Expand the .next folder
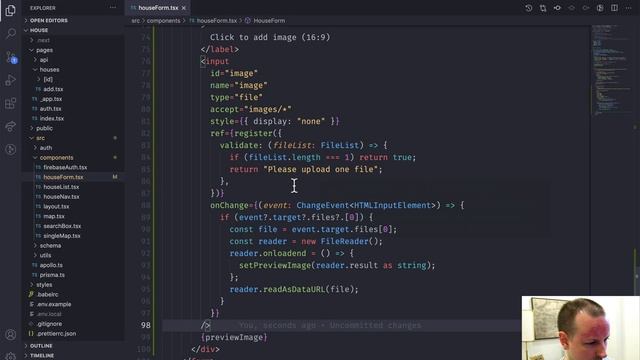 coord(43,40)
